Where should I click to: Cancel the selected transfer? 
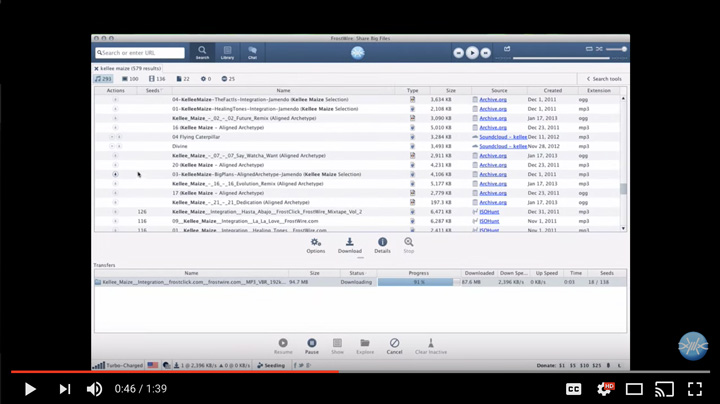[x=394, y=346]
